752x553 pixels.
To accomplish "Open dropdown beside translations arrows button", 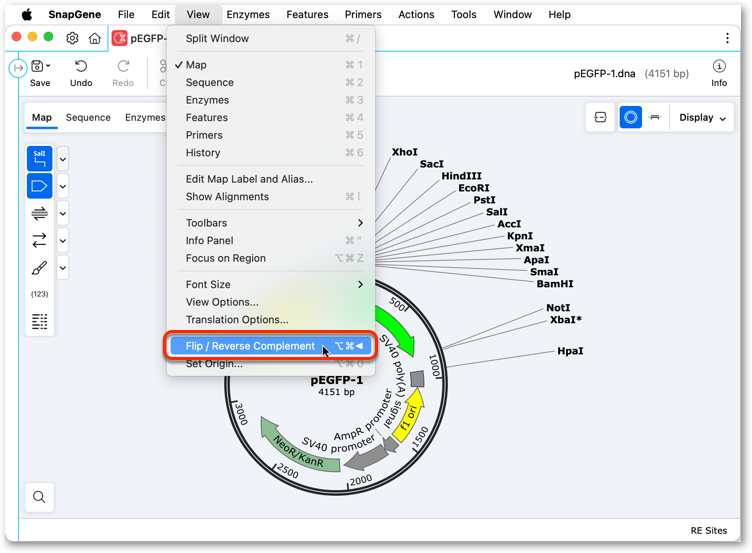I will point(63,240).
